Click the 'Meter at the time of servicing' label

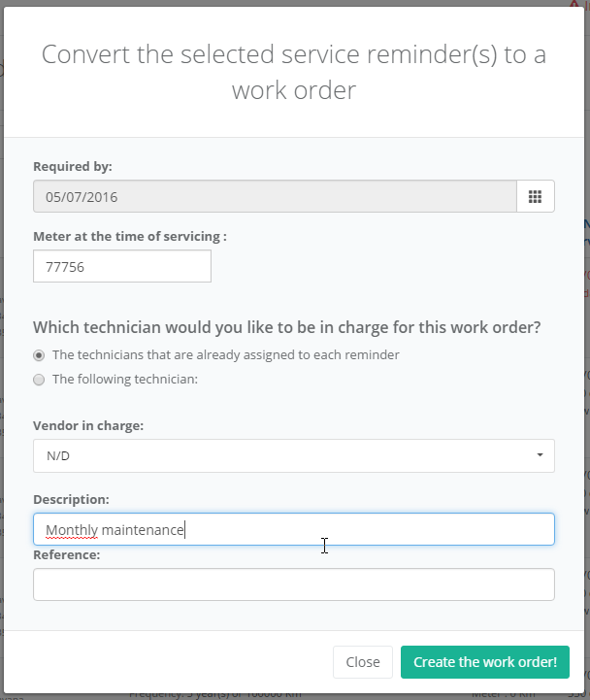pos(130,236)
